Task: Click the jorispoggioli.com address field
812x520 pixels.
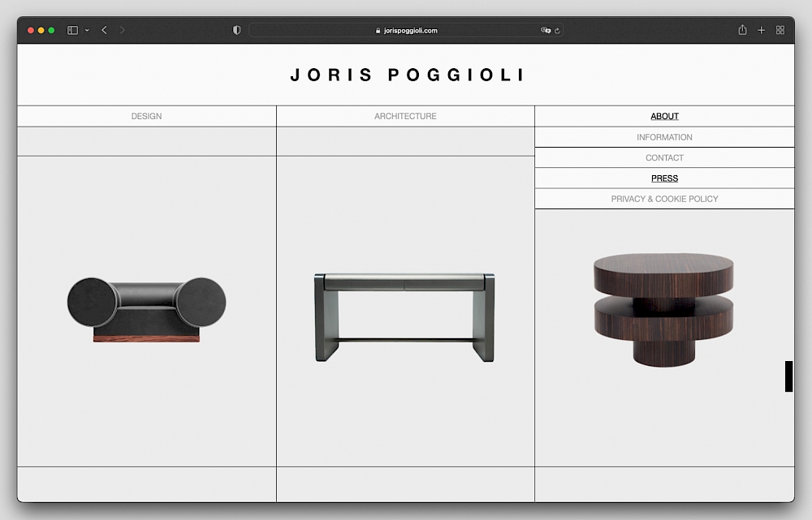Action: [406, 30]
